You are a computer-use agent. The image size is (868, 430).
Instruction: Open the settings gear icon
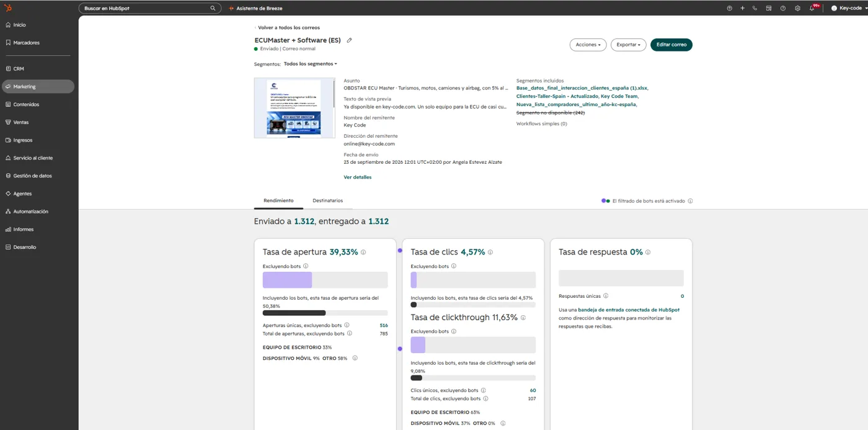(x=797, y=8)
